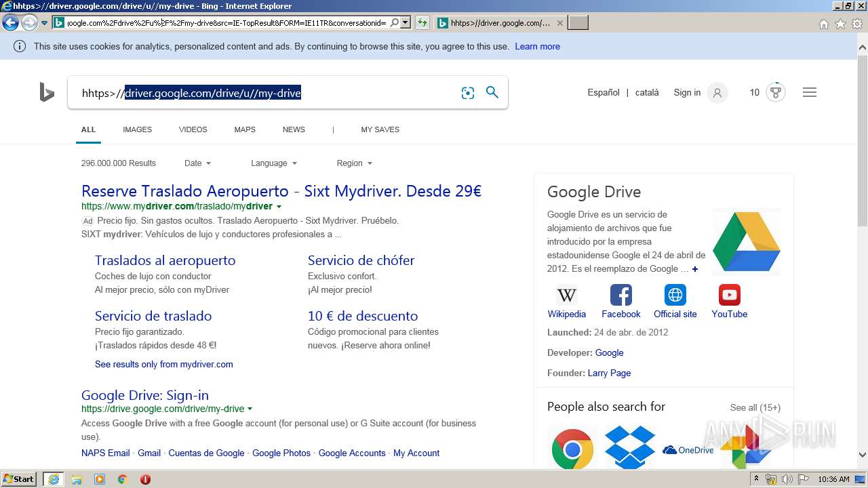Expand the Region filter dropdown

[355, 163]
